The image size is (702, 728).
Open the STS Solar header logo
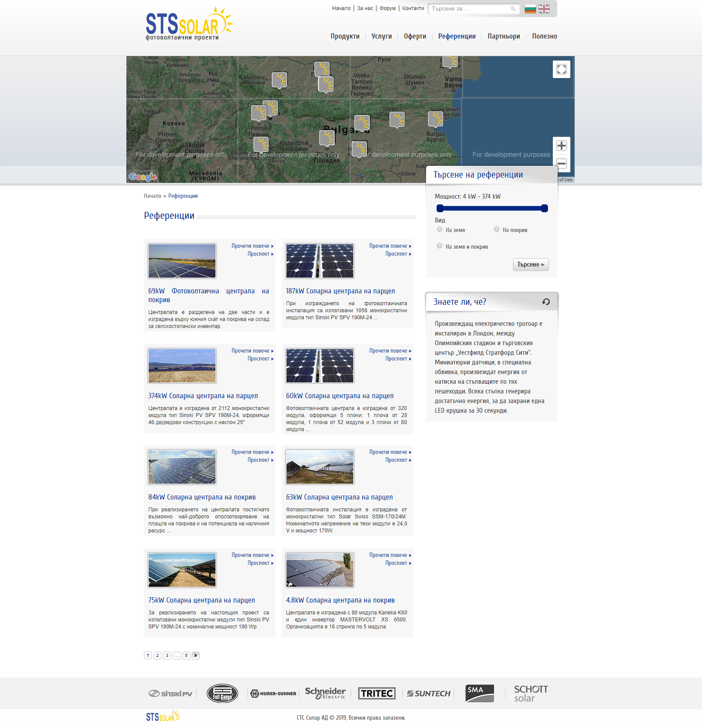189,24
